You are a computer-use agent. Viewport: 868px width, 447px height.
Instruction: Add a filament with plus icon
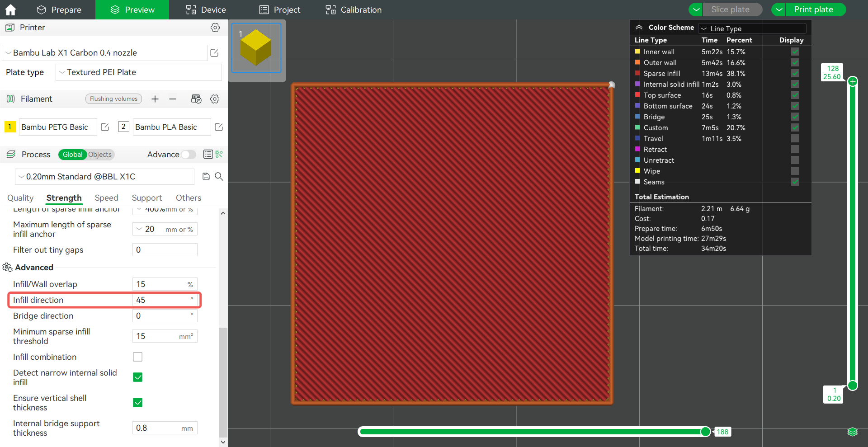pyautogui.click(x=155, y=99)
